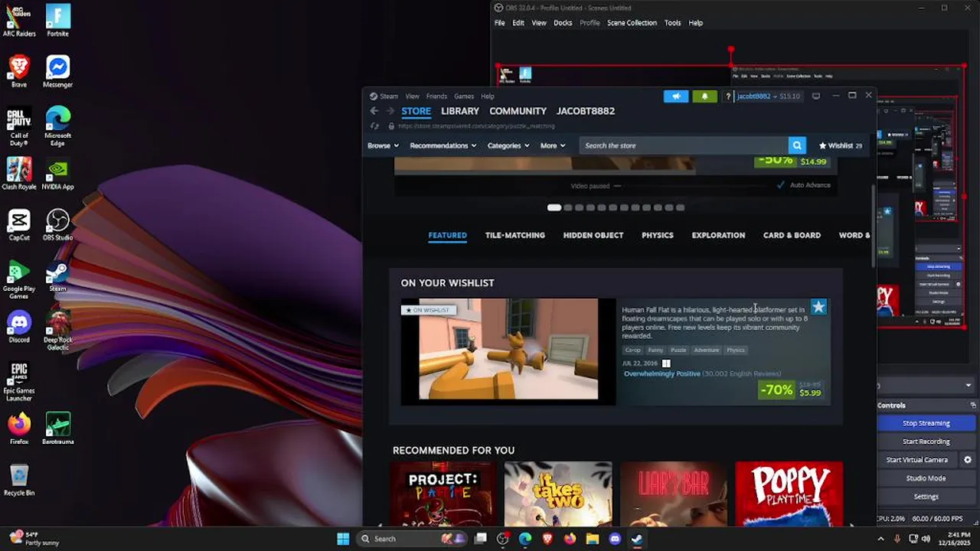Viewport: 980px width, 551px height.
Task: Click Stop Streaming in OBS
Action: pyautogui.click(x=926, y=423)
